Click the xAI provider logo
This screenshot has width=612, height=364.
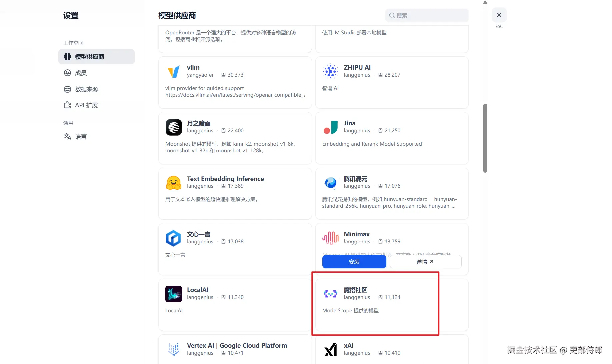click(331, 350)
